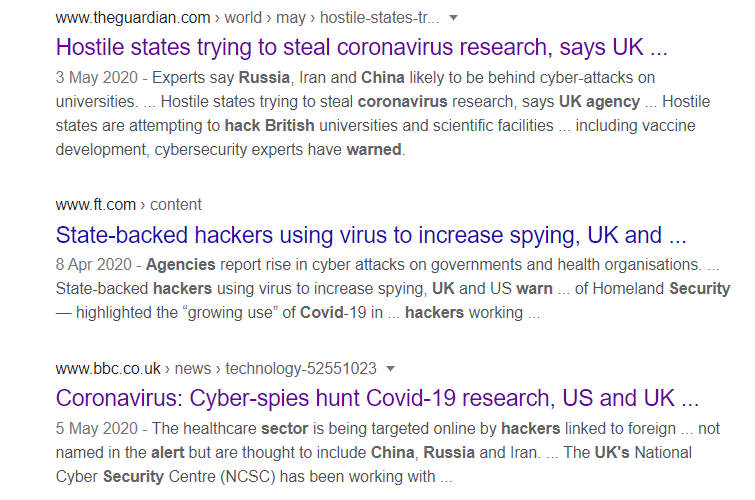
Task: Click the bold 'UK agency' text in Guardian snippet
Action: [x=600, y=102]
